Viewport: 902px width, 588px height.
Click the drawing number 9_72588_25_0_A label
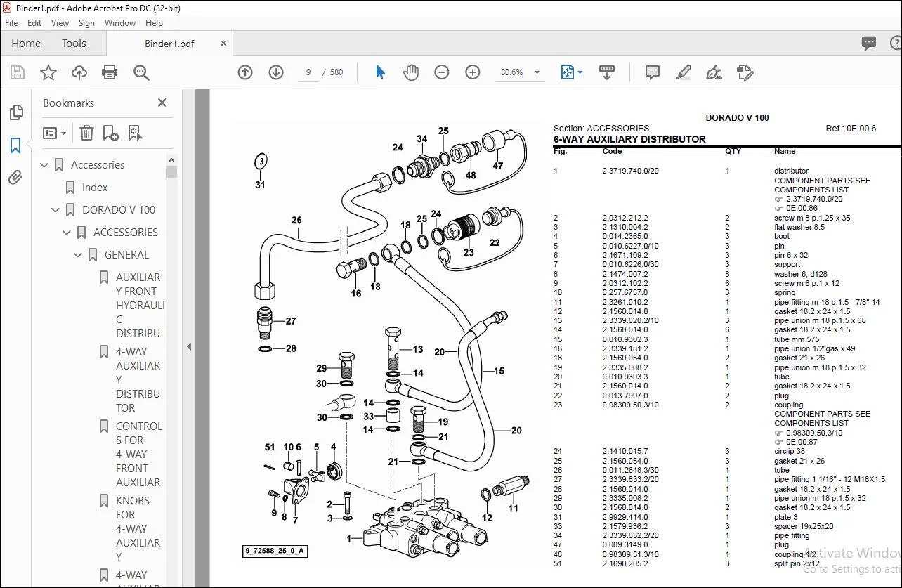274,551
